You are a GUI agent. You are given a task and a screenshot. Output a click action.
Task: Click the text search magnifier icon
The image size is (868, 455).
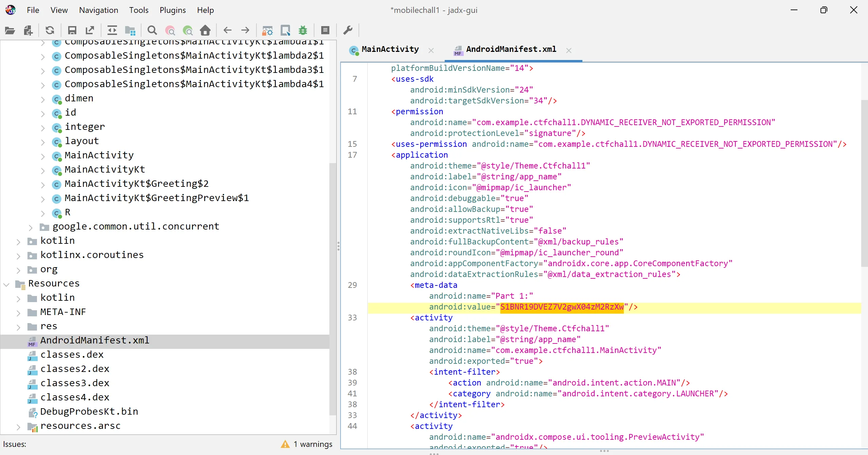[x=152, y=31]
